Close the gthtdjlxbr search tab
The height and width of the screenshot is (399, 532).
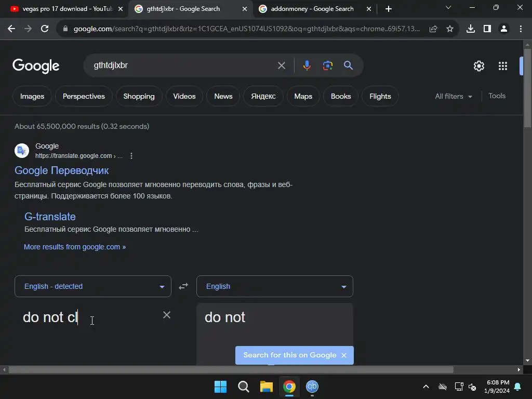(245, 9)
